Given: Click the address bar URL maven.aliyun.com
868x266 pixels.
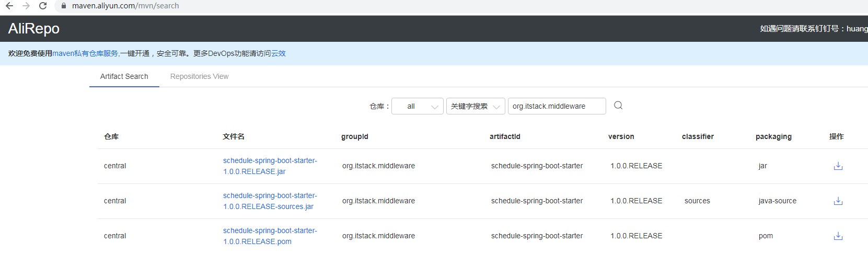Looking at the screenshot, I should [x=125, y=6].
